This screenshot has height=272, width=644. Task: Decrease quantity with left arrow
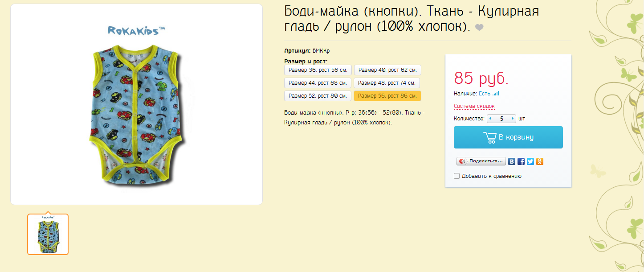pos(490,119)
